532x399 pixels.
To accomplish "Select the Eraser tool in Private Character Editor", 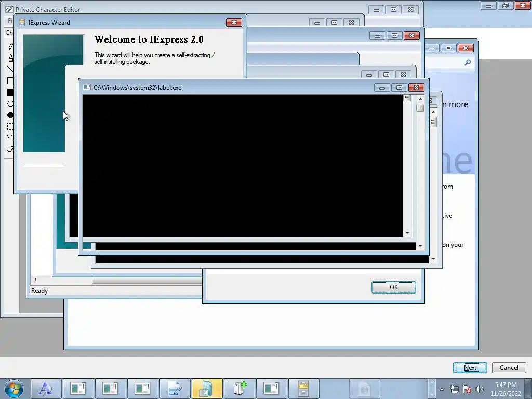I will [10, 149].
